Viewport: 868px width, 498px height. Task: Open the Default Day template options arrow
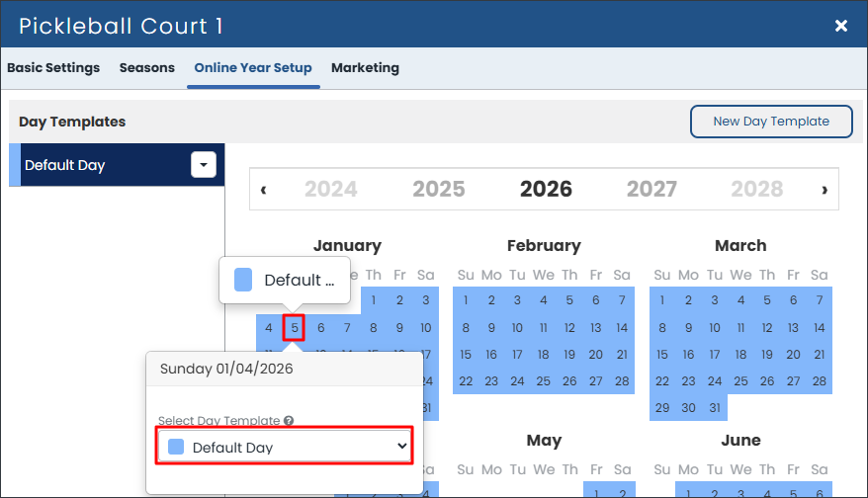tap(204, 165)
